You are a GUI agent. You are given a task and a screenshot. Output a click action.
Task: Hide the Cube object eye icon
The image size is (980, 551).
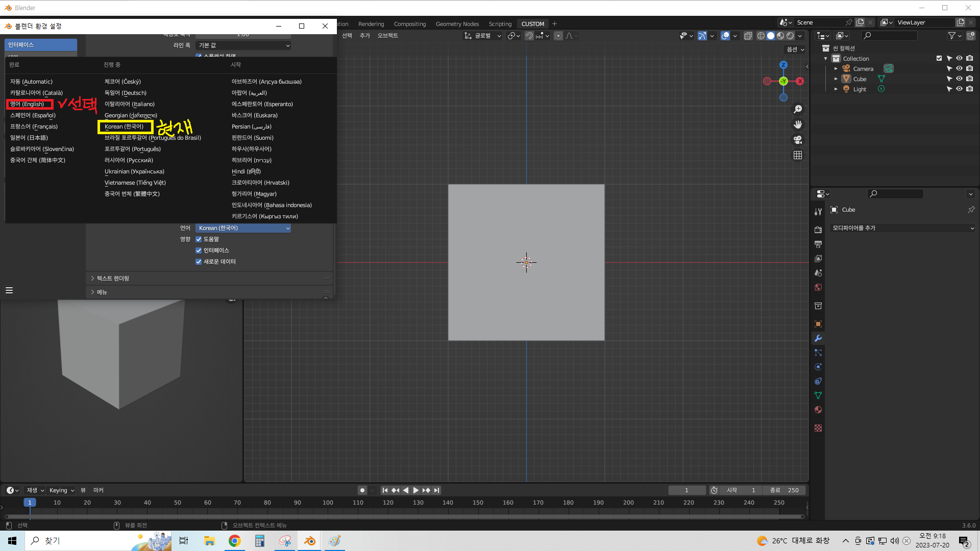pos(959,79)
